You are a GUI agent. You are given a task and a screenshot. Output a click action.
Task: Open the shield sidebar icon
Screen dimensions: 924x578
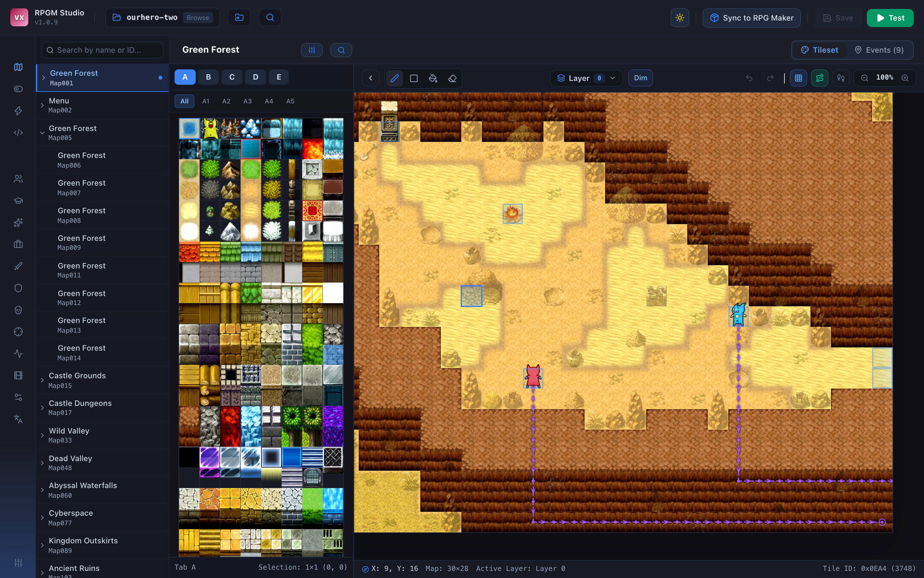(x=18, y=288)
